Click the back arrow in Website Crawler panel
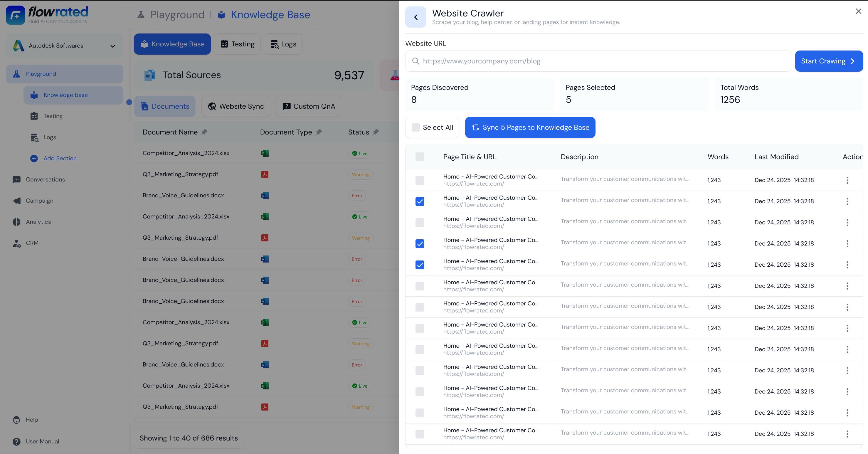868x454 pixels. pyautogui.click(x=416, y=17)
